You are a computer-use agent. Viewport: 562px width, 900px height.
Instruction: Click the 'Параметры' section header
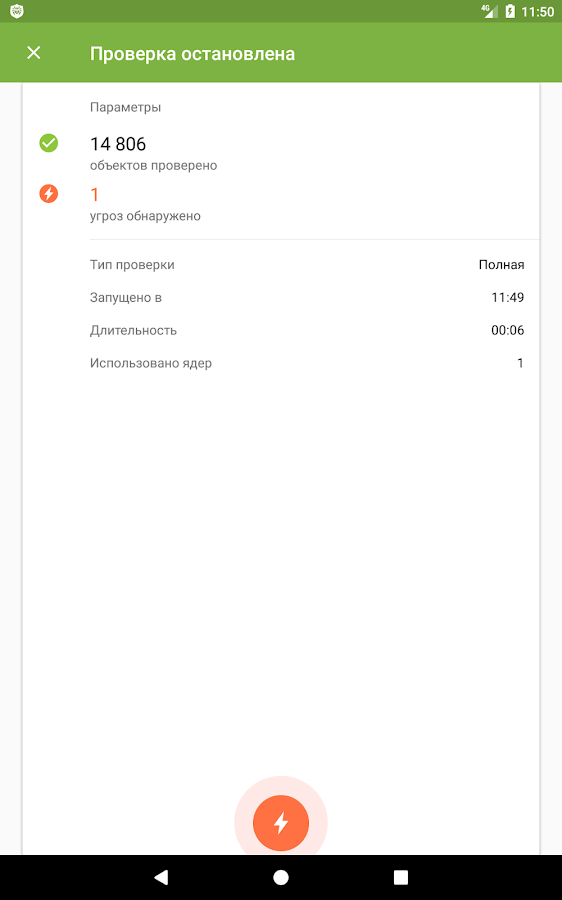pyautogui.click(x=125, y=107)
